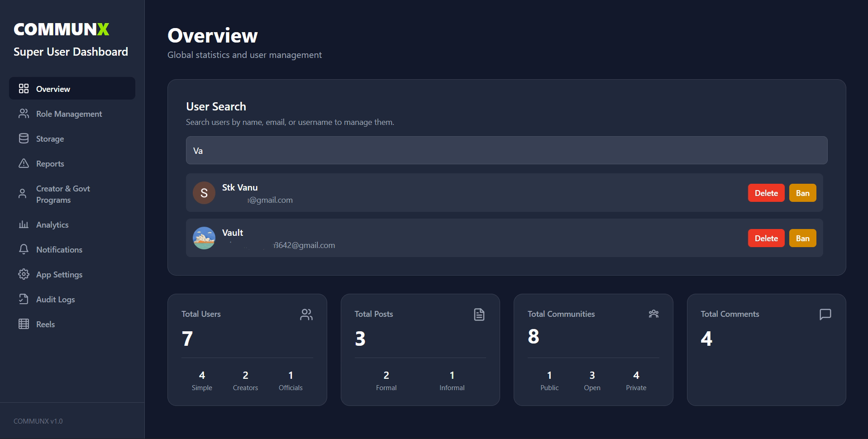Image resolution: width=868 pixels, height=439 pixels.
Task: Select the Reels grid icon in sidebar
Action: tap(24, 324)
